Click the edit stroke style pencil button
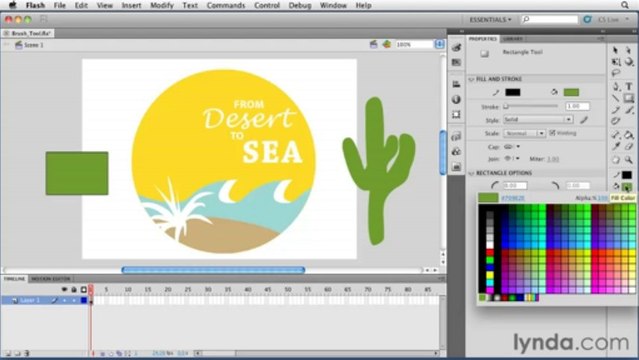 (584, 119)
